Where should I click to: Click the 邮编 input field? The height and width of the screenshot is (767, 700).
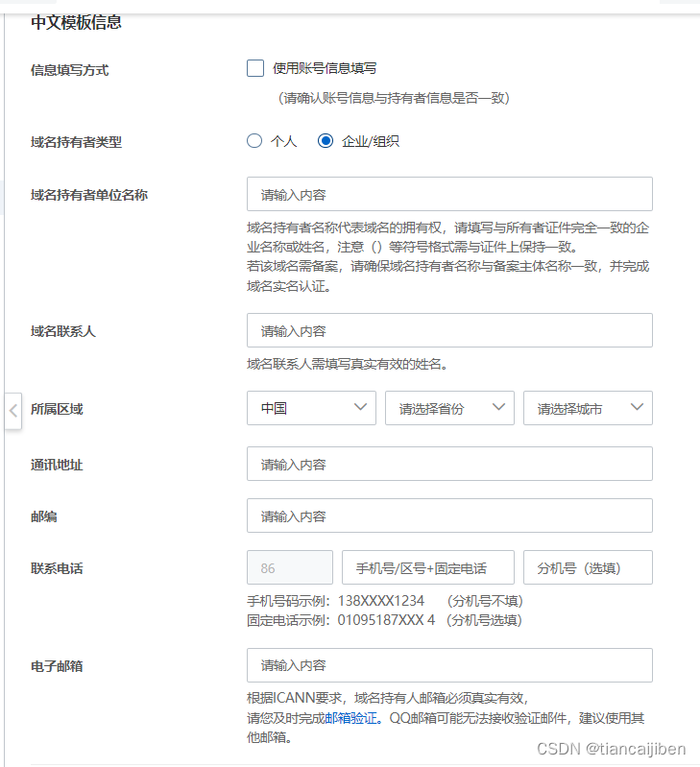click(x=449, y=515)
